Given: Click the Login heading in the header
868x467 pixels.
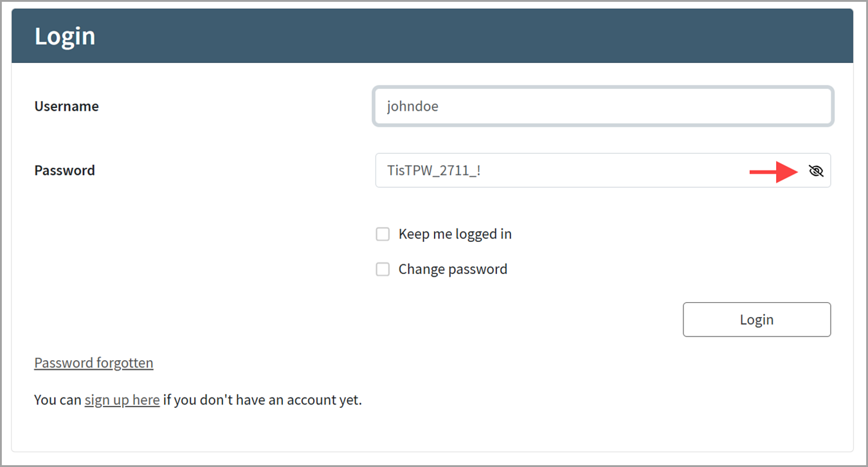Looking at the screenshot, I should click(65, 36).
